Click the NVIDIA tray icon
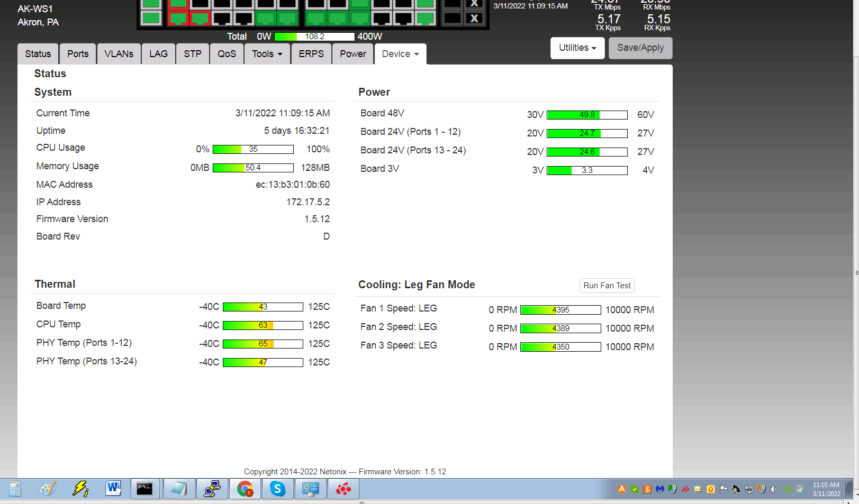 787,489
